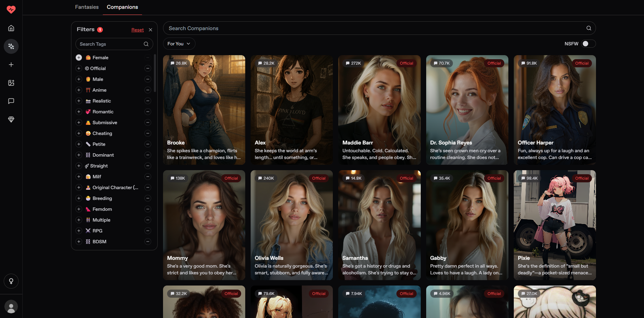
Task: Exclude the Realistic tag with minus
Action: (148, 101)
